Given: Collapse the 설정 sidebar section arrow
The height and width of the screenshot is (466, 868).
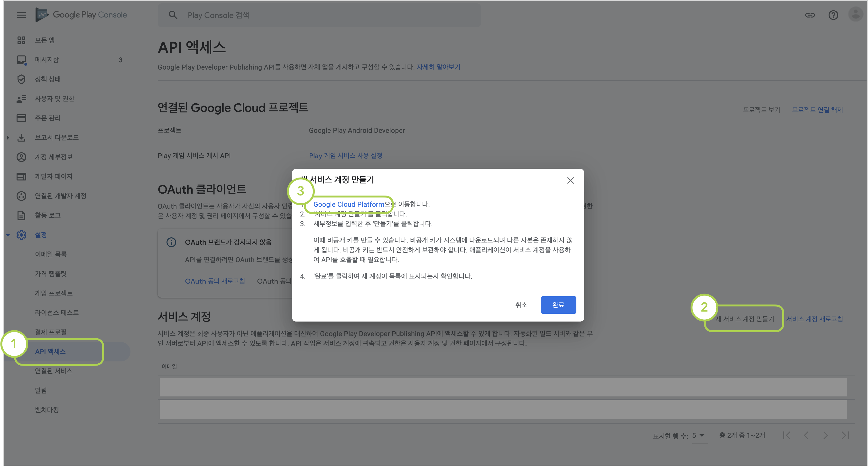Looking at the screenshot, I should coord(8,235).
